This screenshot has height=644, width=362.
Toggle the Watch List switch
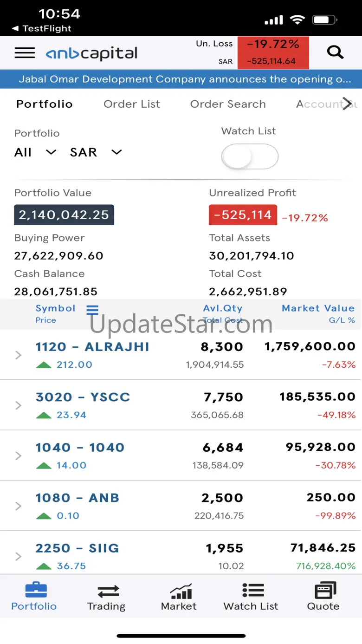click(250, 157)
